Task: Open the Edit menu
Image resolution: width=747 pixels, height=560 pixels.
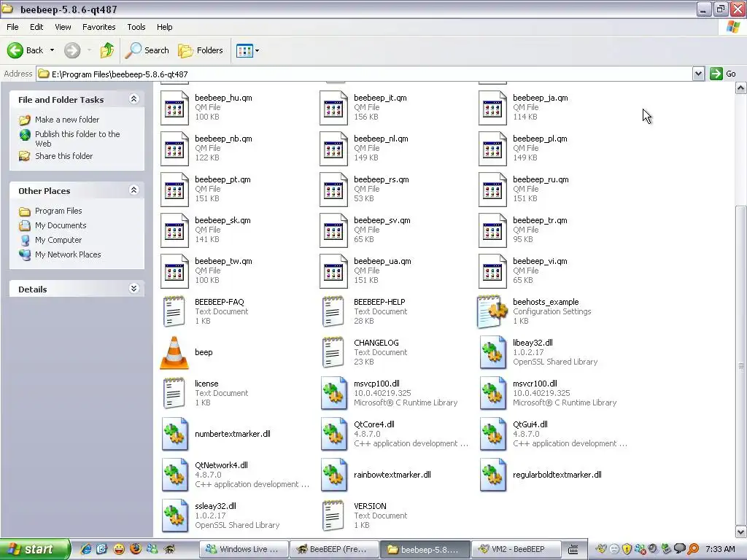Action: 36,27
